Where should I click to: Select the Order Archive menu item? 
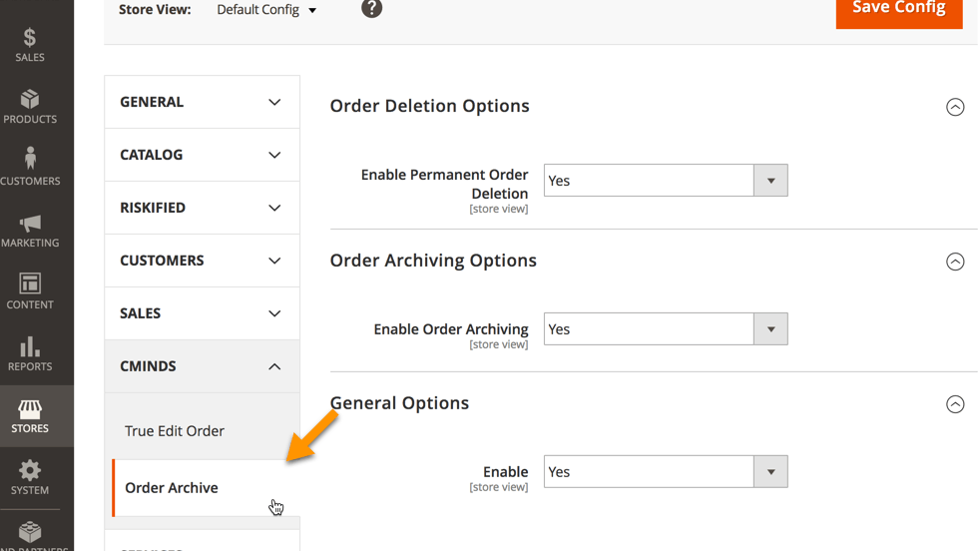tap(172, 488)
